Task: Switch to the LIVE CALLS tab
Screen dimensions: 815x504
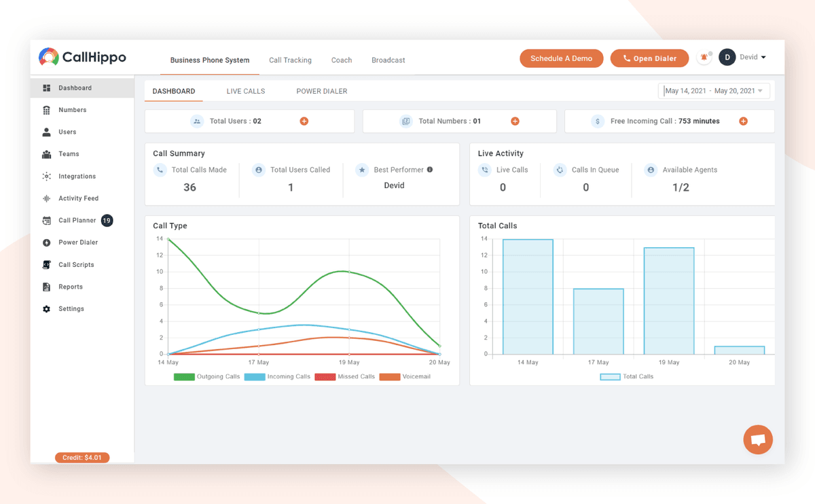Action: pyautogui.click(x=246, y=91)
